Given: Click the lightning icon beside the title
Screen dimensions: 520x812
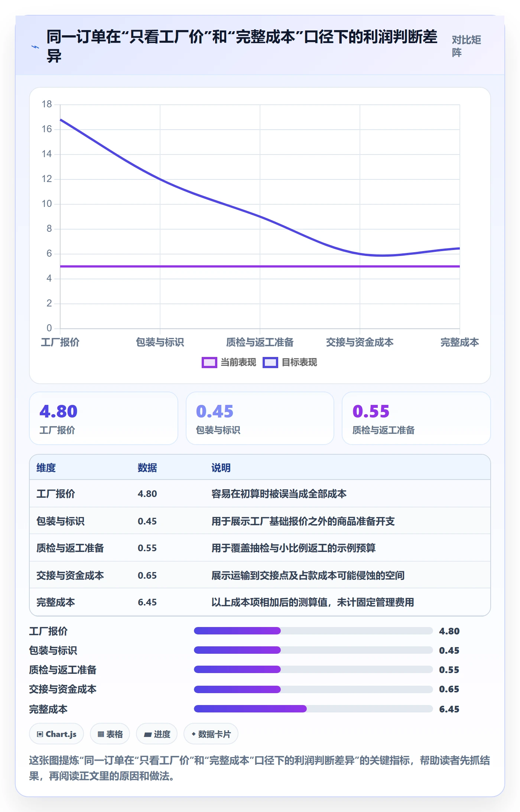Looking at the screenshot, I should pos(35,47).
